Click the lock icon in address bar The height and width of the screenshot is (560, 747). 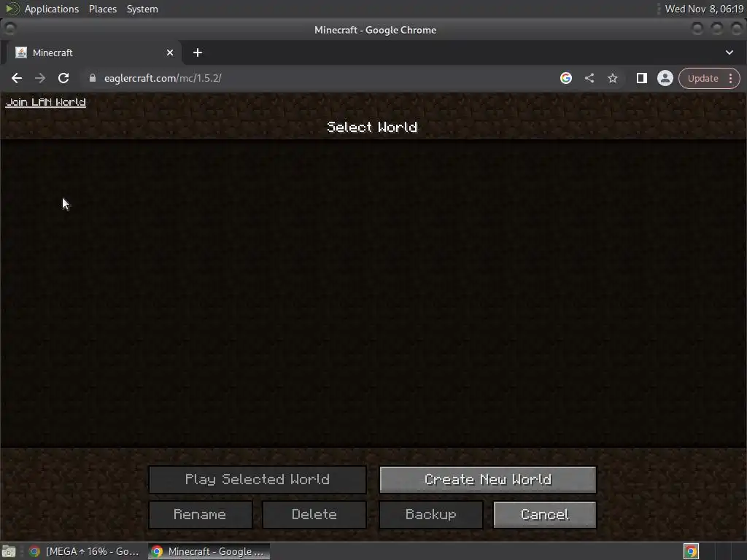[x=93, y=78]
